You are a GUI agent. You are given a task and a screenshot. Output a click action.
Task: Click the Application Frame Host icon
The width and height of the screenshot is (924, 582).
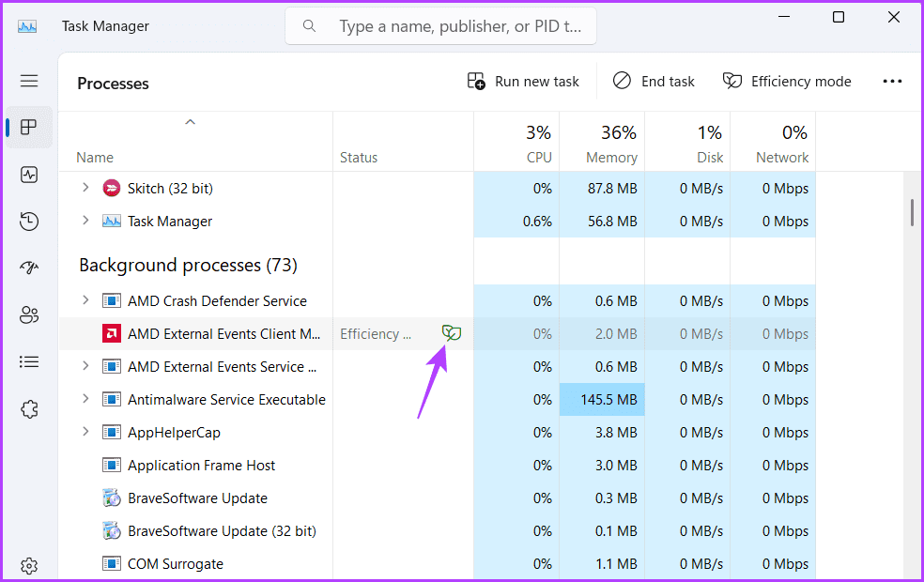pyautogui.click(x=112, y=466)
